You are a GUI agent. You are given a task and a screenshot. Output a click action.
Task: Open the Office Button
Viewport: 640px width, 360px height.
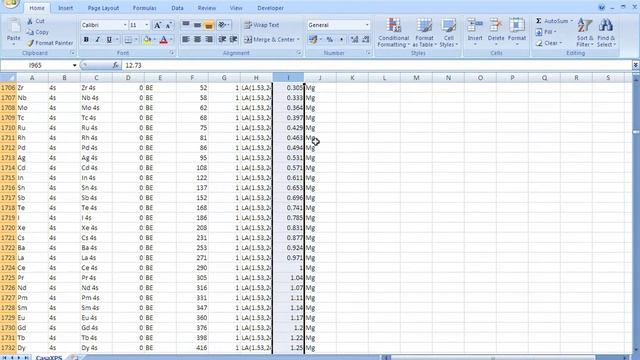tap(10, 3)
